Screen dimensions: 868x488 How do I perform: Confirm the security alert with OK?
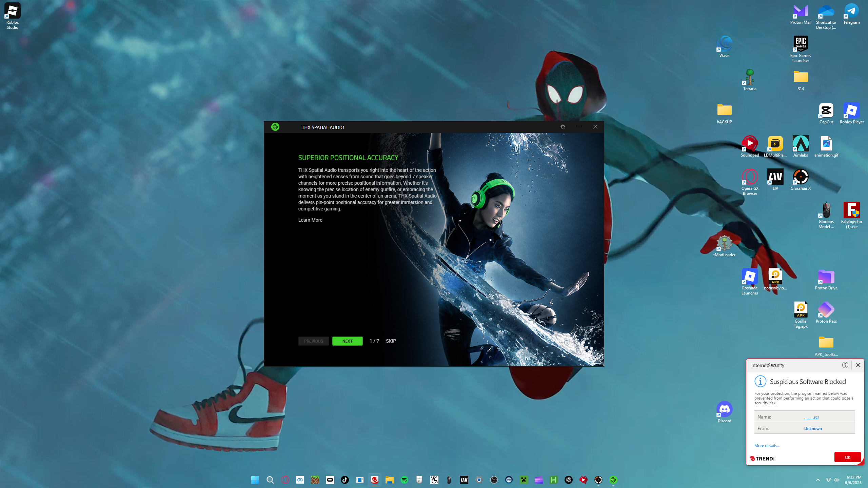(847, 457)
